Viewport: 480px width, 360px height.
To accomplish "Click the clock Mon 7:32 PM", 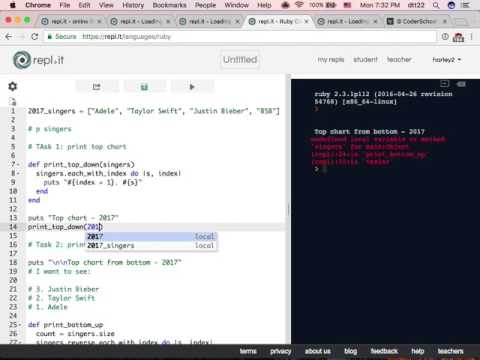I will [380, 5].
